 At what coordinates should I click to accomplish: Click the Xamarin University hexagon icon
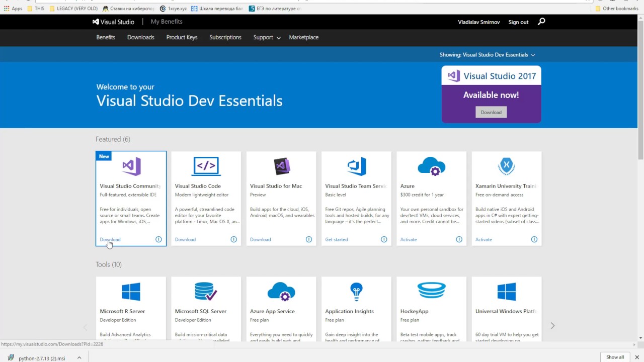pyautogui.click(x=506, y=166)
